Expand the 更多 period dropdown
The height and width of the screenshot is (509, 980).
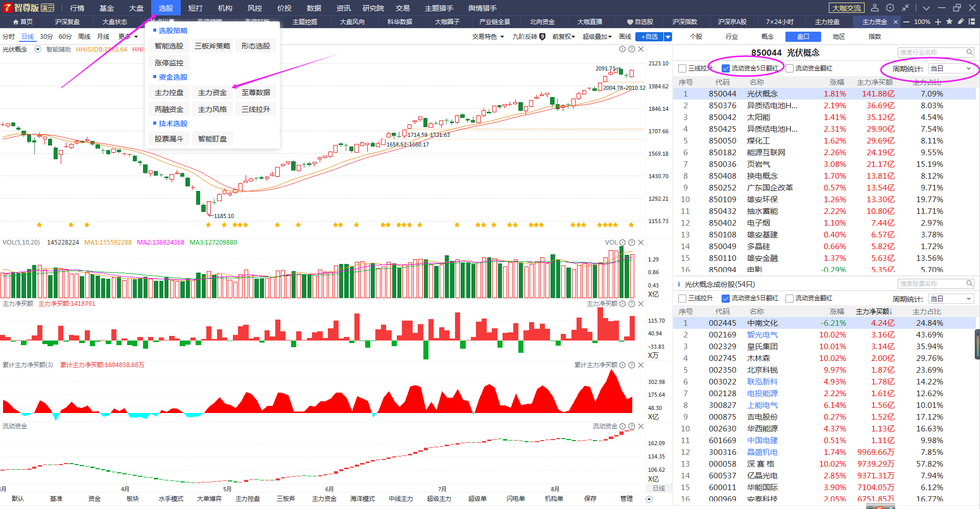(128, 37)
